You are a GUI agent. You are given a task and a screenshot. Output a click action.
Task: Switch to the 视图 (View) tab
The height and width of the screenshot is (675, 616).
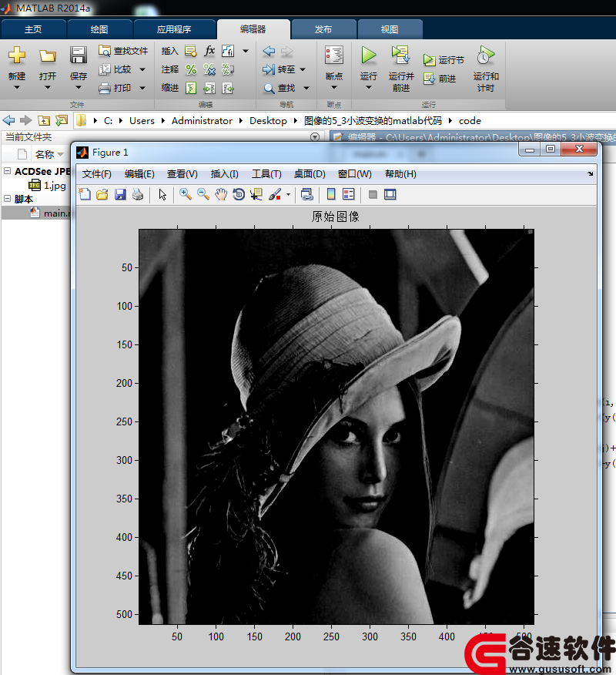(390, 29)
